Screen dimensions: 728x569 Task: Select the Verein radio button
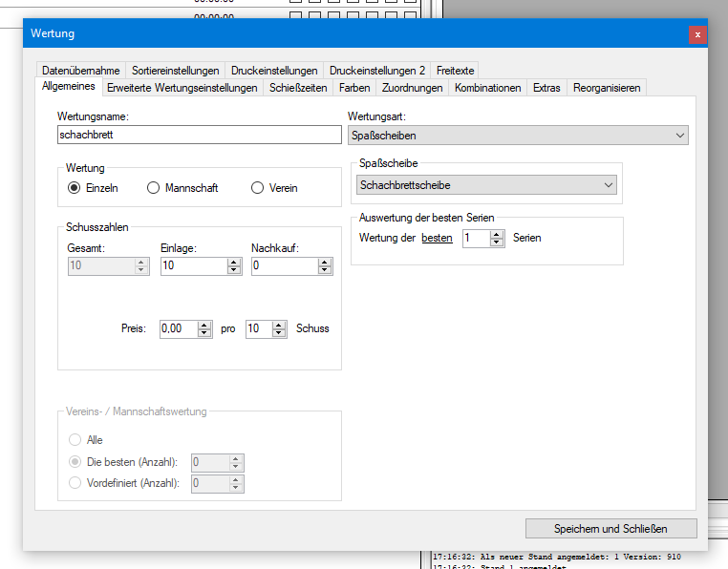click(257, 188)
